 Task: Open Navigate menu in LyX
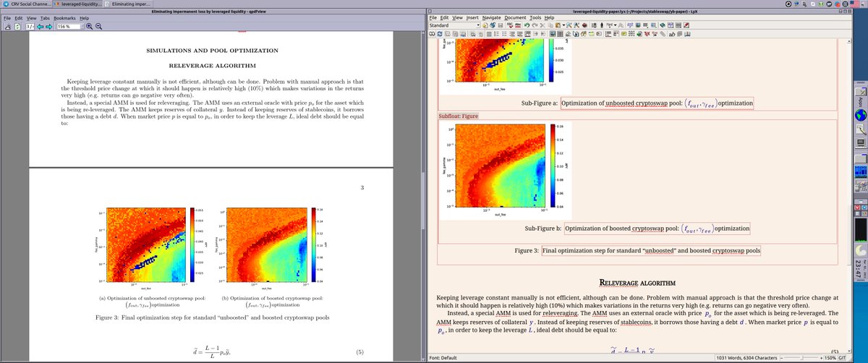[491, 17]
